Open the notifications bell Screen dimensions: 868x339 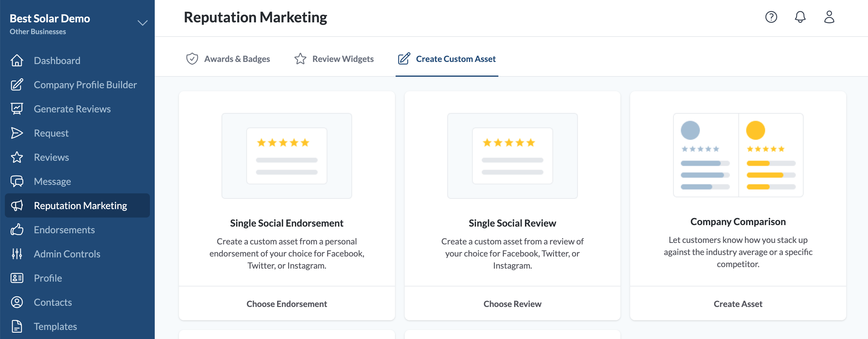(x=800, y=17)
